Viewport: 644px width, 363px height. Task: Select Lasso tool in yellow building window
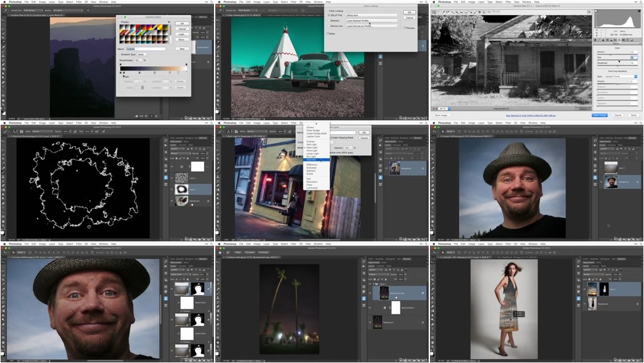pos(218,150)
